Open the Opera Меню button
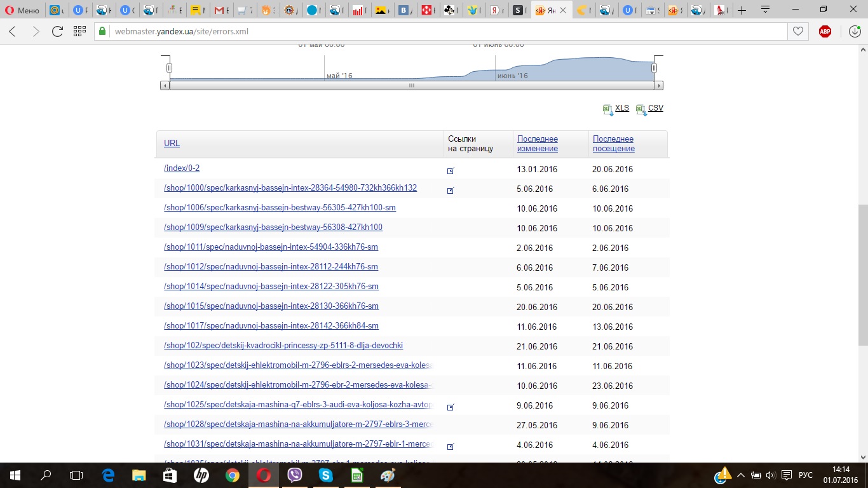 (x=21, y=10)
